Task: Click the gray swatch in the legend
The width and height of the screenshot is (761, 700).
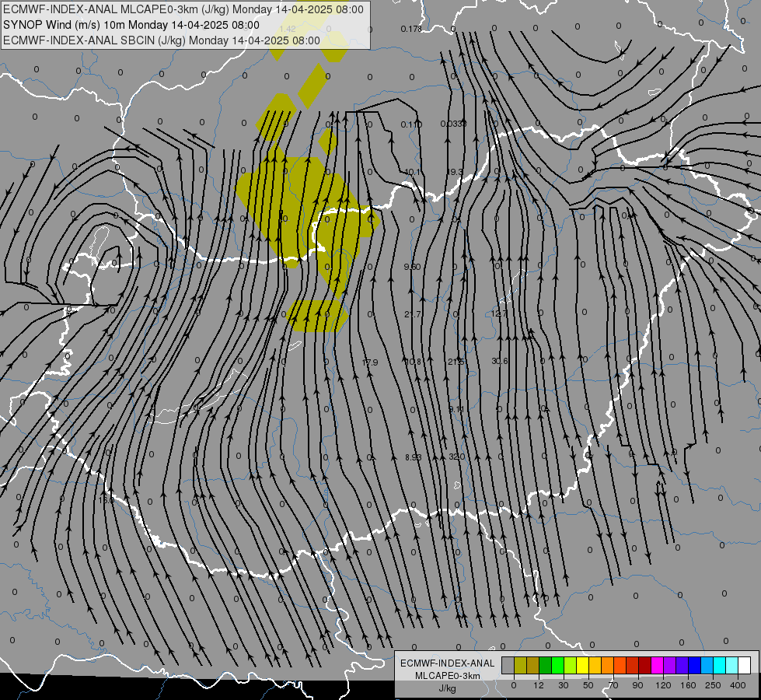Action: [x=508, y=665]
